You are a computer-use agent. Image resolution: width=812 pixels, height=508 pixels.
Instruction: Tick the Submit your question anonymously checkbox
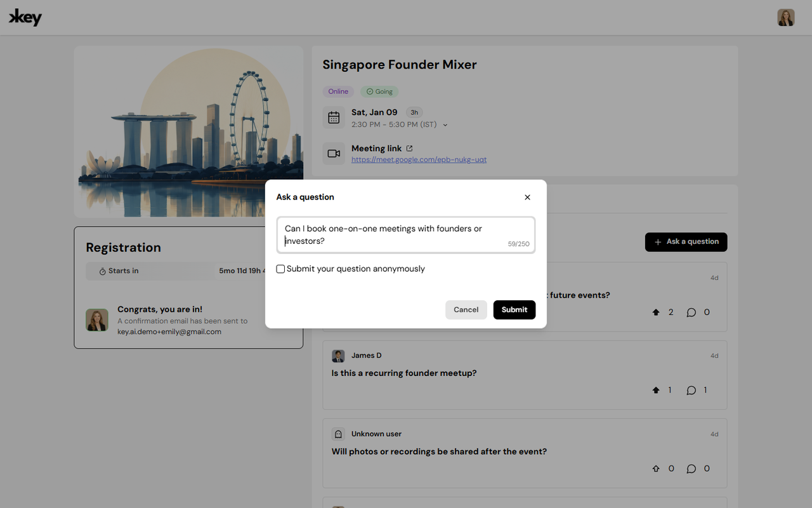[x=280, y=269]
